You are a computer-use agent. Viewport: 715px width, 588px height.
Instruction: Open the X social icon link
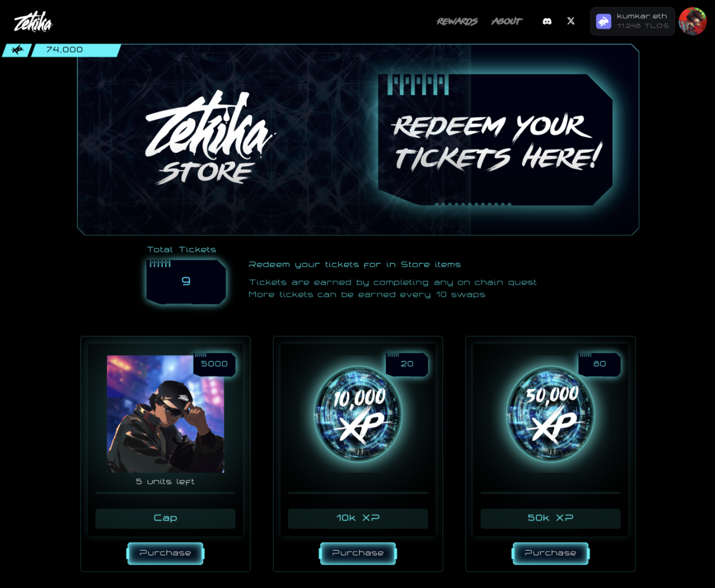click(x=571, y=21)
